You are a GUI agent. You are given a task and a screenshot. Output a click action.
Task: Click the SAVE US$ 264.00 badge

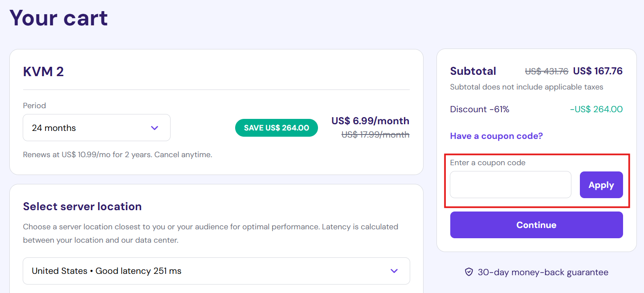pyautogui.click(x=277, y=128)
